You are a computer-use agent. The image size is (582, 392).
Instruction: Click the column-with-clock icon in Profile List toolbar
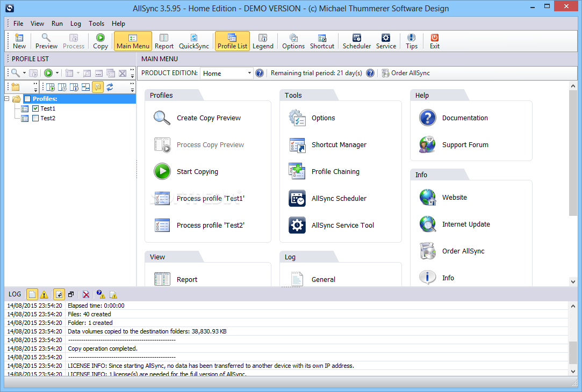tap(62, 87)
